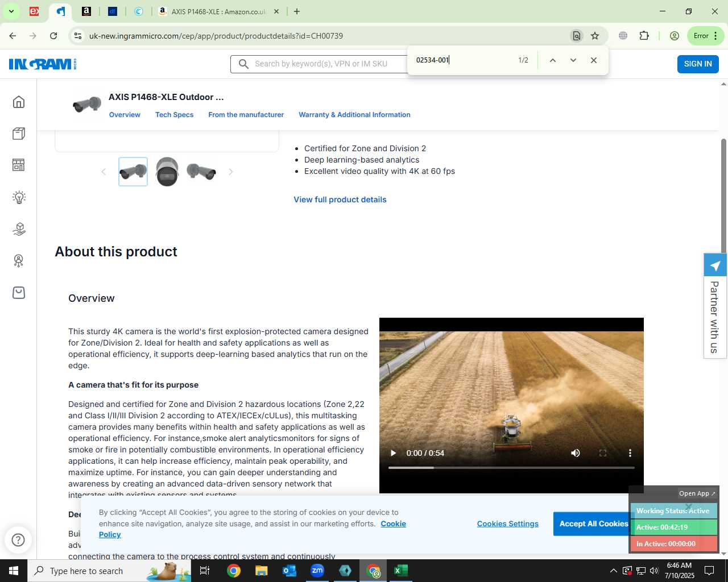
Task: Show next product thumbnails arrow
Action: [230, 172]
